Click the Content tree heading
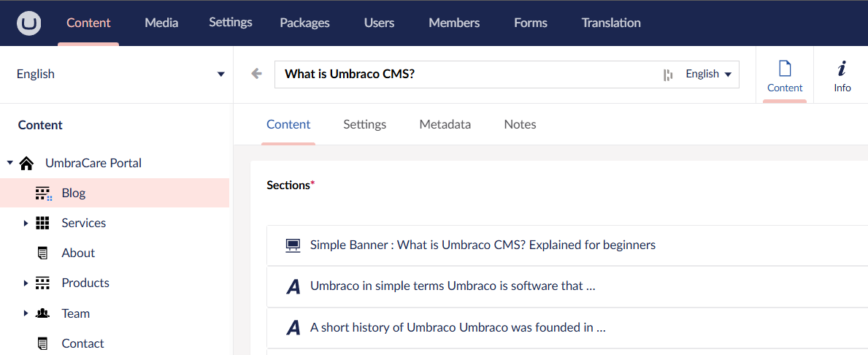 [x=40, y=125]
